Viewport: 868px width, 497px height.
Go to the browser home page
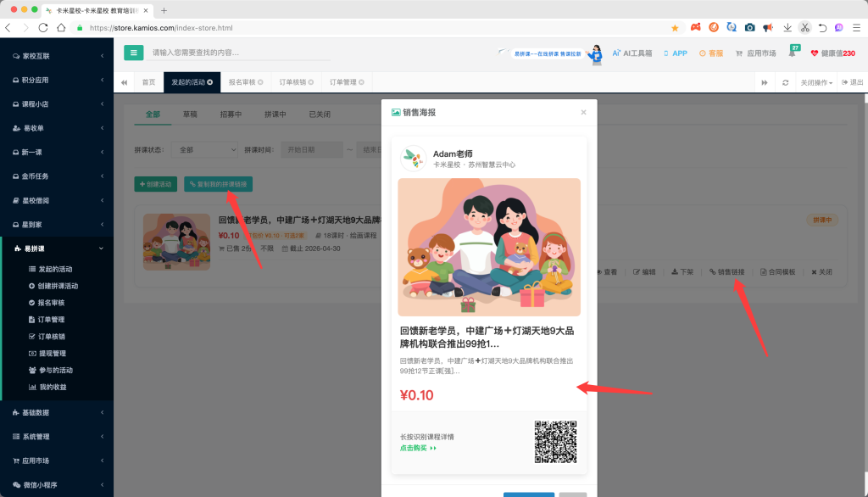[61, 28]
